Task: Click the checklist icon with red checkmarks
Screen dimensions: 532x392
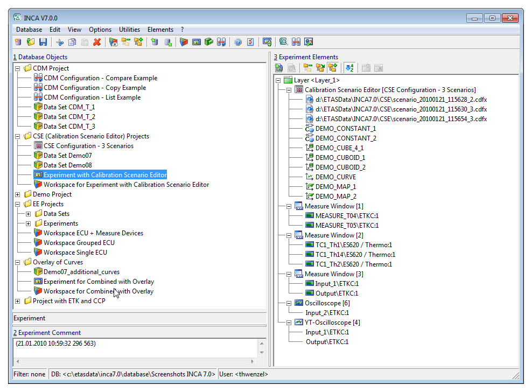Action: click(250, 42)
